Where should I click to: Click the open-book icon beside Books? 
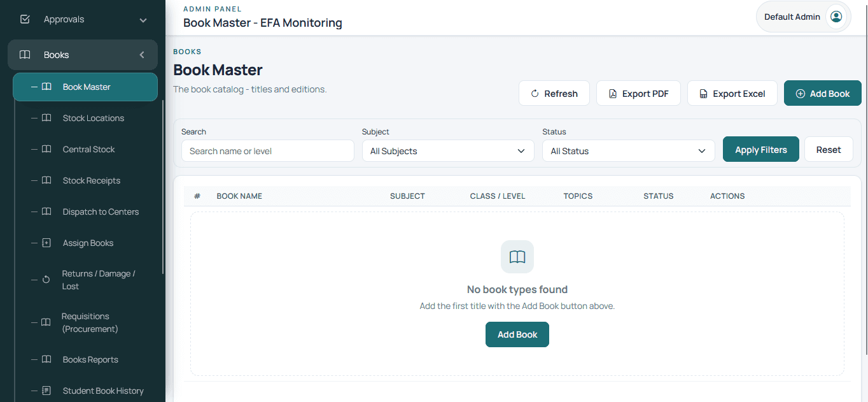click(25, 55)
